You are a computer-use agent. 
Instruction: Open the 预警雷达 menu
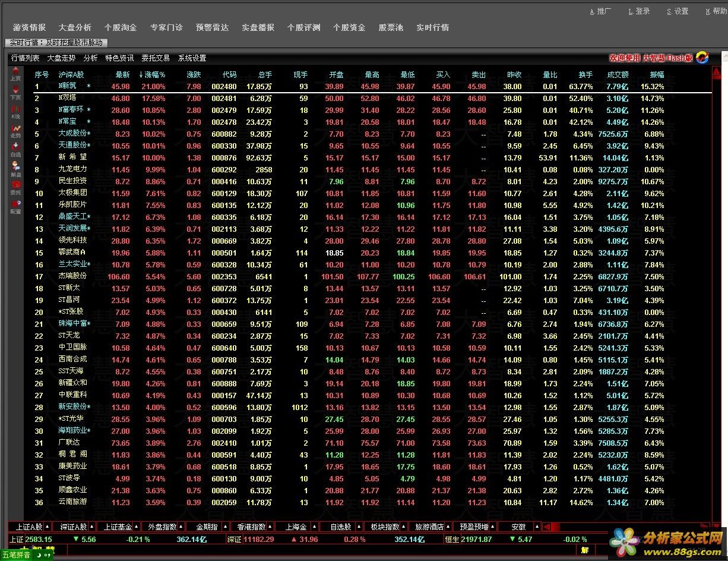[212, 27]
